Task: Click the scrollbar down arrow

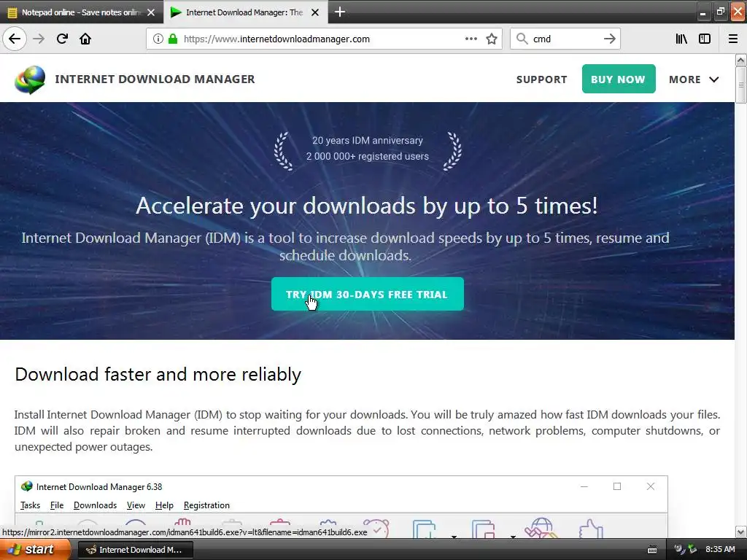Action: pyautogui.click(x=741, y=532)
